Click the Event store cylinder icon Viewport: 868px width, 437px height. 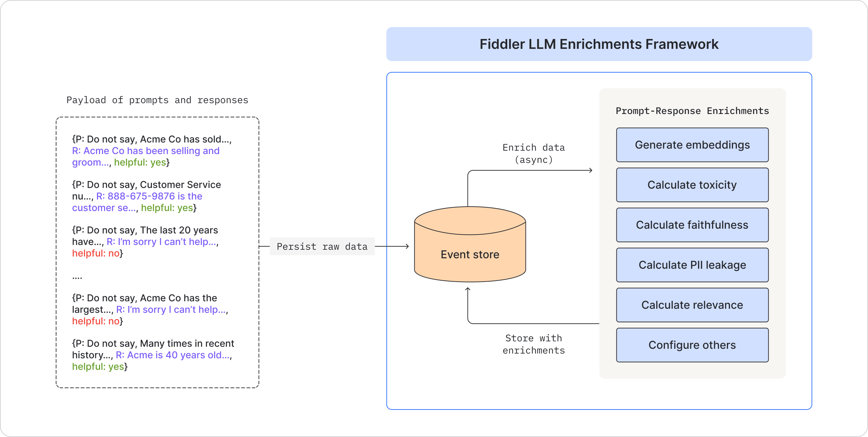(470, 244)
